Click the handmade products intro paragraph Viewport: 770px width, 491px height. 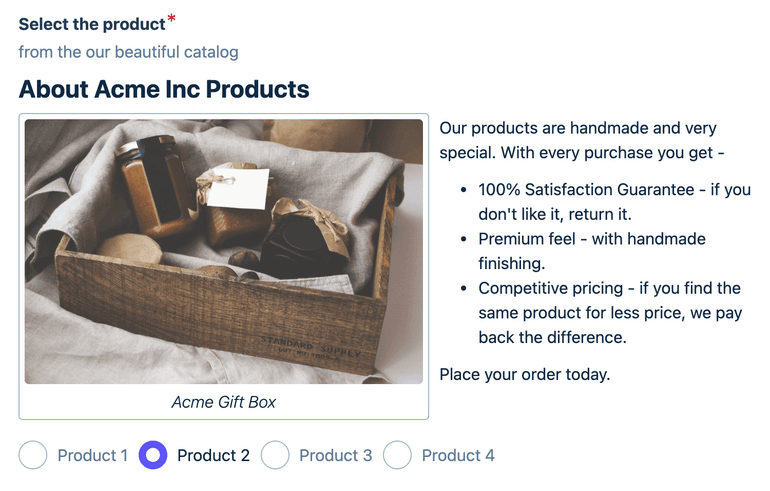[582, 140]
